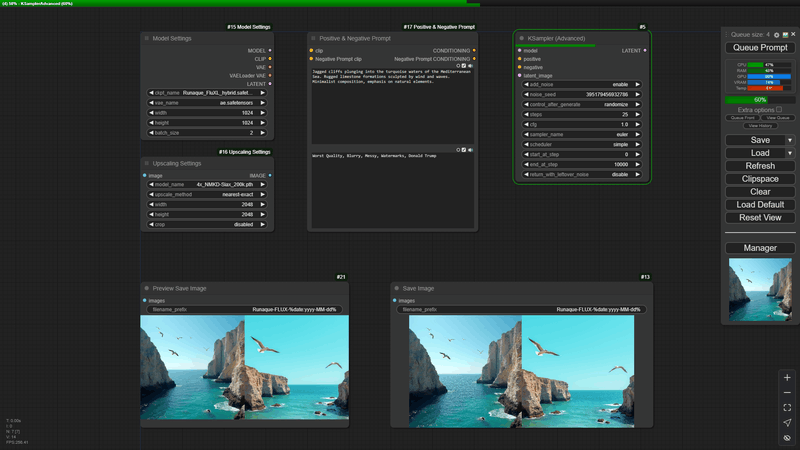Viewport: 800px width, 450px height.
Task: Collapse the Preview Save Image node dot
Action: [x=147, y=288]
